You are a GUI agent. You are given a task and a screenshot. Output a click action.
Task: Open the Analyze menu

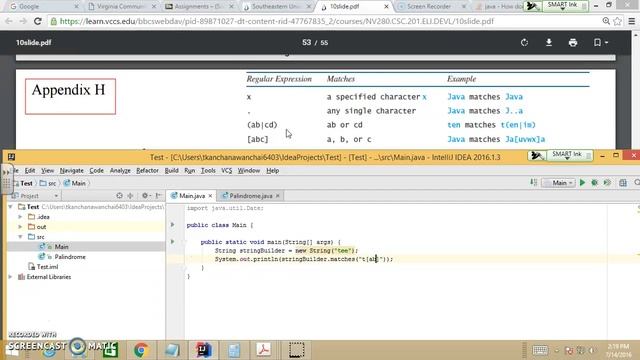(120, 171)
